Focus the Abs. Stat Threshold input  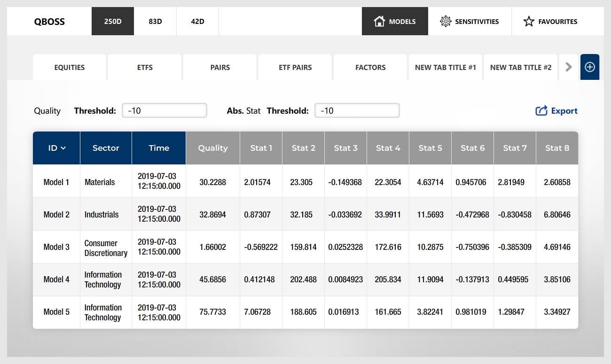[357, 111]
